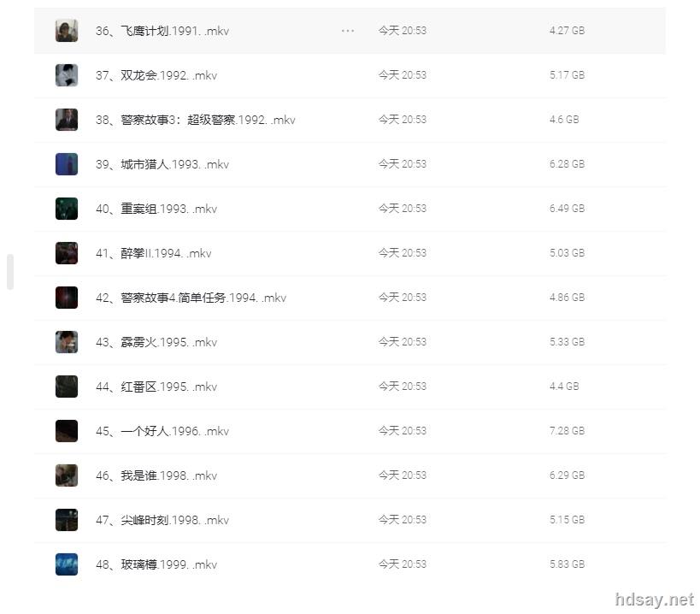The height and width of the screenshot is (614, 700).
Task: Click the red thumbnail of 警察故事4.简单任务
Action: [x=67, y=298]
